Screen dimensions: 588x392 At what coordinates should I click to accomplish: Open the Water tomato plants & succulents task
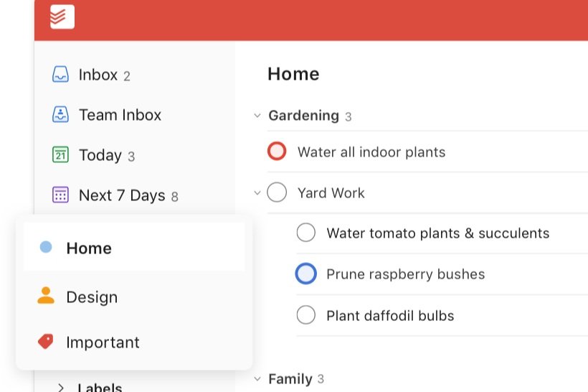[x=438, y=233]
